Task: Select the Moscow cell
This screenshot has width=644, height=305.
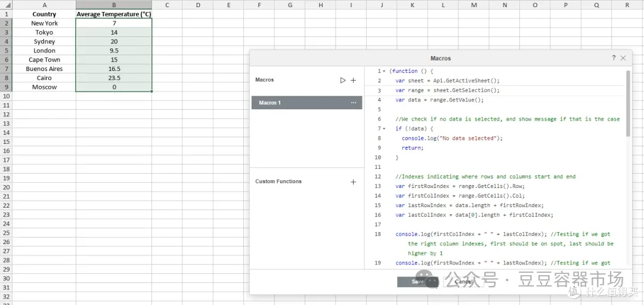Action: click(x=44, y=87)
